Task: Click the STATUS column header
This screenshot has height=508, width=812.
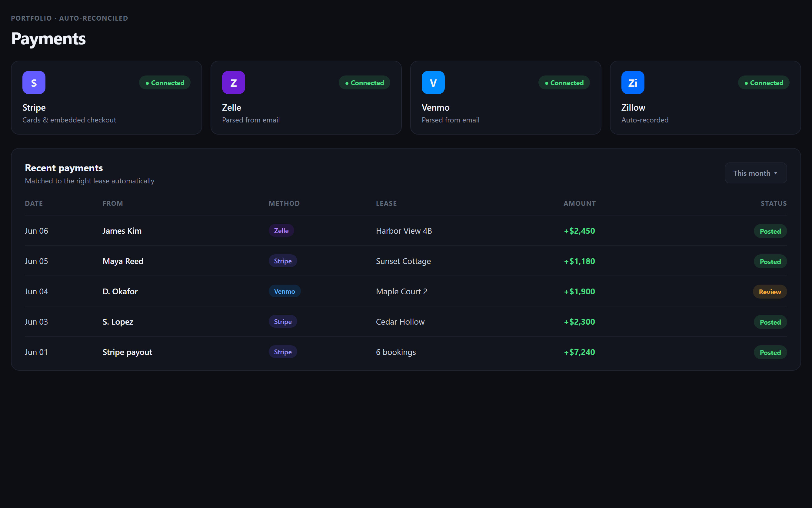Action: (x=774, y=203)
